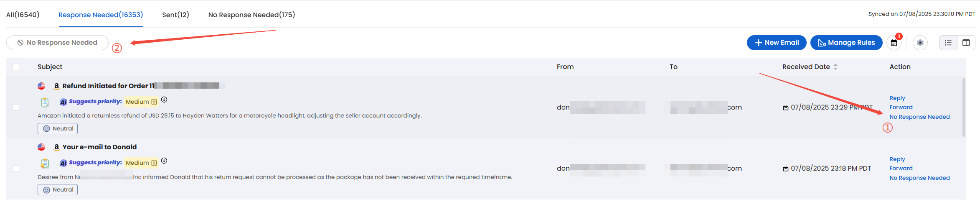Switch to split panel view icon
Image resolution: width=980 pixels, height=202 pixels.
(x=966, y=43)
